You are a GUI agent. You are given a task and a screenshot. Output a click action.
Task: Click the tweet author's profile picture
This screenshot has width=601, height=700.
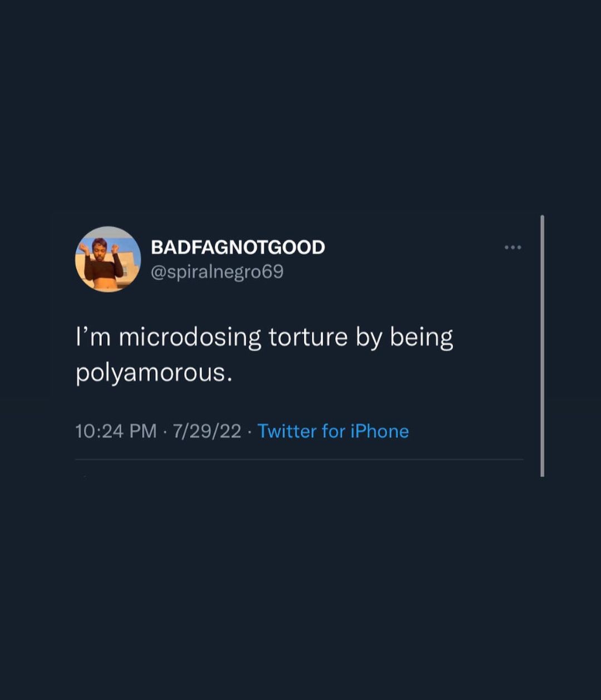coord(108,259)
